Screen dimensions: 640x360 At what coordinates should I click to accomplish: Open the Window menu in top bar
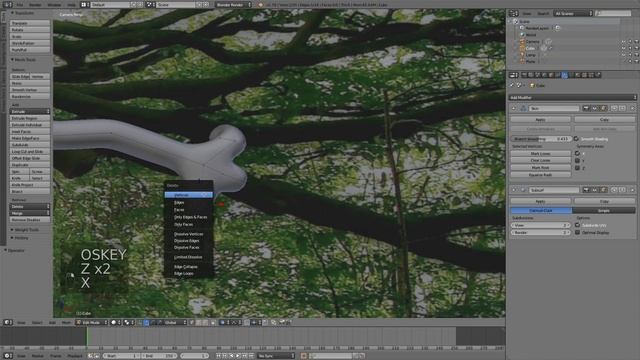[54, 4]
